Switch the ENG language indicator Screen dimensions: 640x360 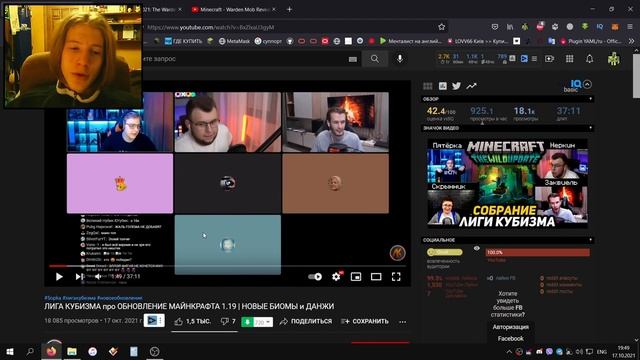coord(602,351)
